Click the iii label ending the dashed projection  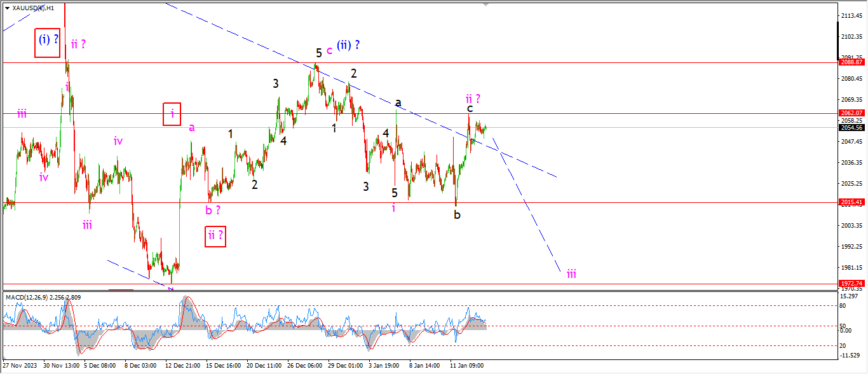click(x=571, y=274)
